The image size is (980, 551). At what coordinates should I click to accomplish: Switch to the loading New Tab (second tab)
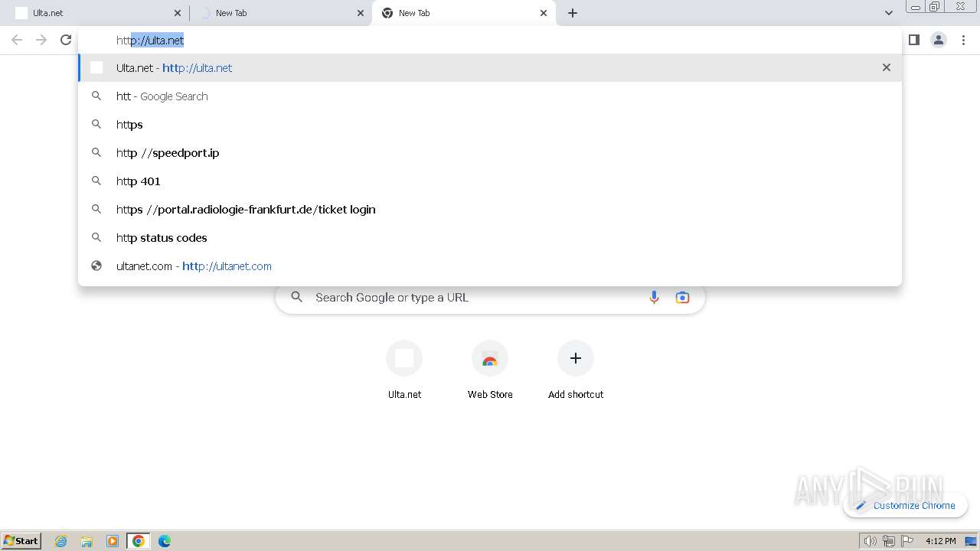point(280,13)
